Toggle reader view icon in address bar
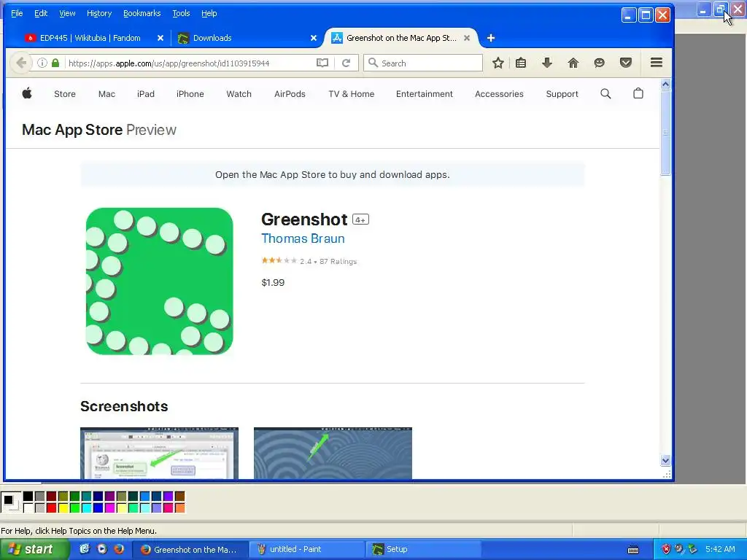The height and width of the screenshot is (560, 747). tap(322, 63)
